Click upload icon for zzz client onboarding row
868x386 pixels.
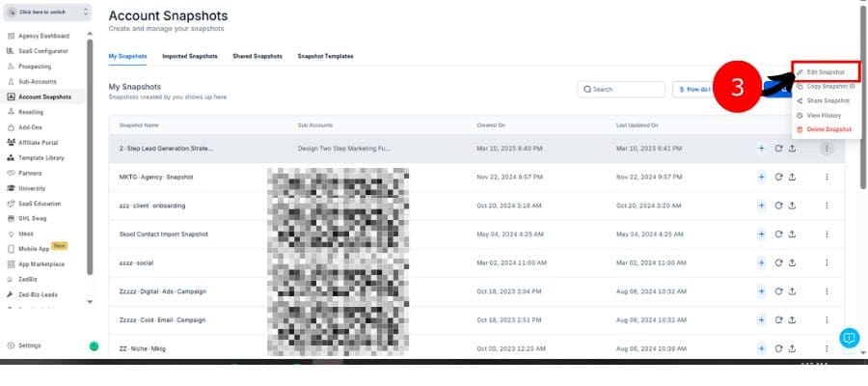pyautogui.click(x=792, y=206)
